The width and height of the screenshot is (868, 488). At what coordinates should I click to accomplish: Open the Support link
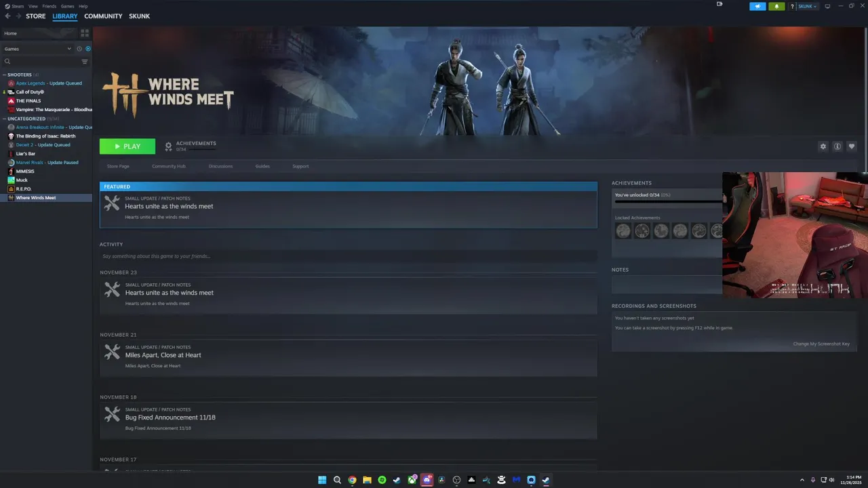click(300, 166)
